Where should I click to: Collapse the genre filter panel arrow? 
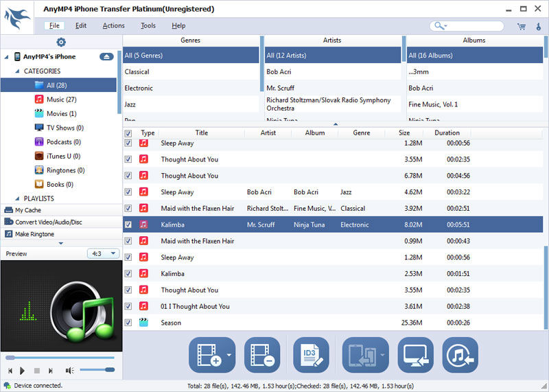[336, 124]
